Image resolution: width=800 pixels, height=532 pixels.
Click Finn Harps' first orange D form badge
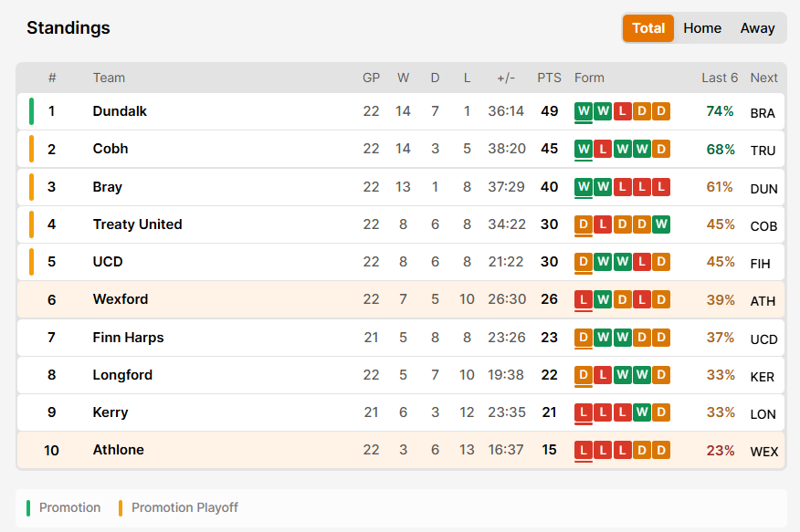tap(584, 338)
